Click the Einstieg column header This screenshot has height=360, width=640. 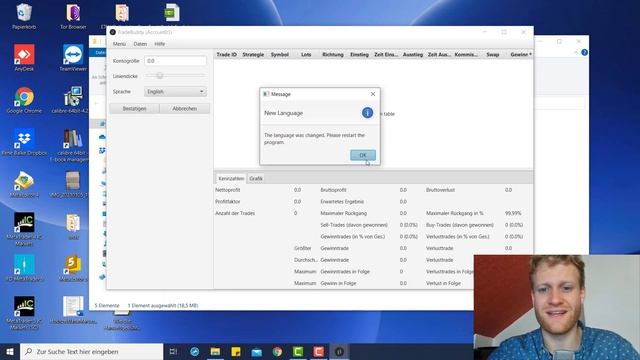(x=359, y=54)
